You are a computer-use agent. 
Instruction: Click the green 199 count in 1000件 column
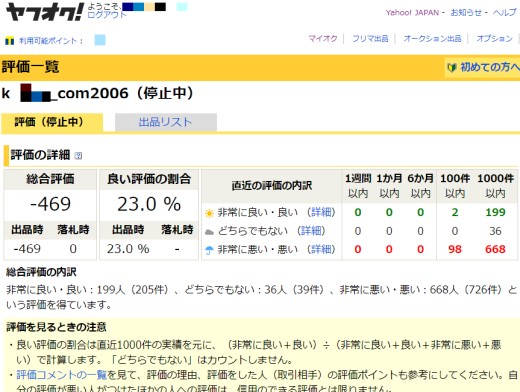(x=495, y=212)
